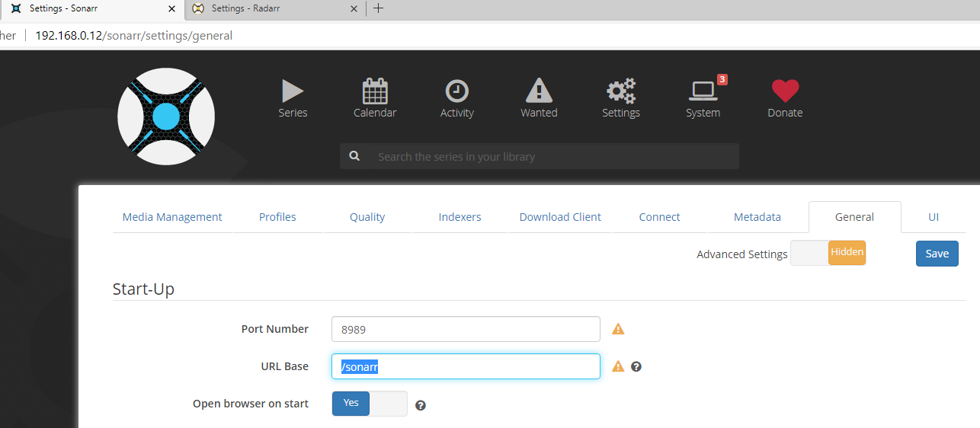Open the Media Management tab
The width and height of the screenshot is (980, 428).
point(172,217)
